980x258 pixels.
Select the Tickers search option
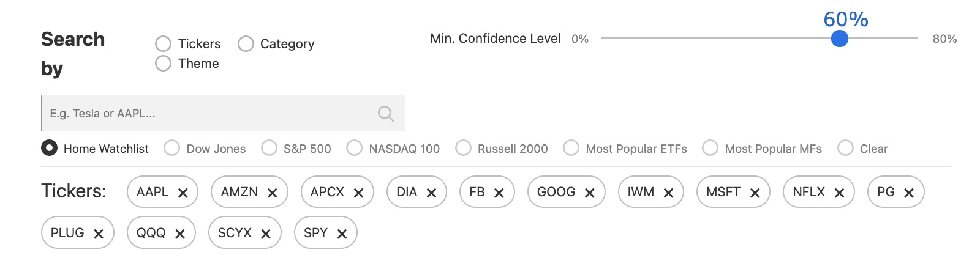[163, 44]
